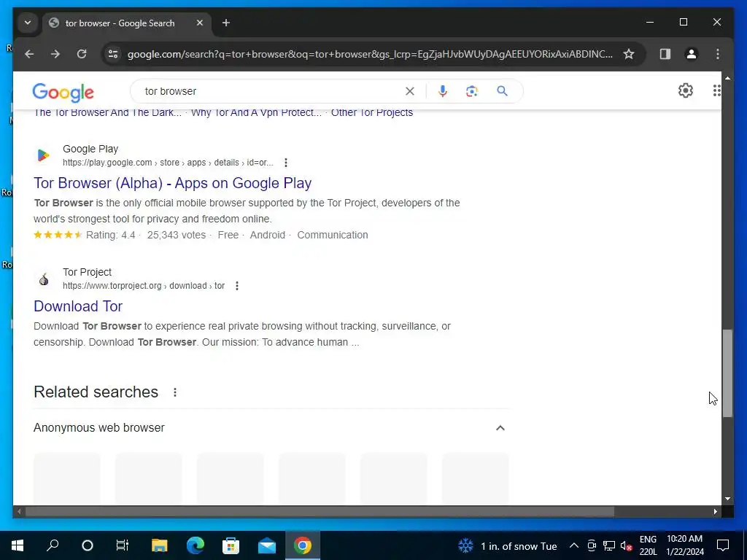Open the Windows Start menu
This screenshot has height=560, width=747.
coord(18,545)
